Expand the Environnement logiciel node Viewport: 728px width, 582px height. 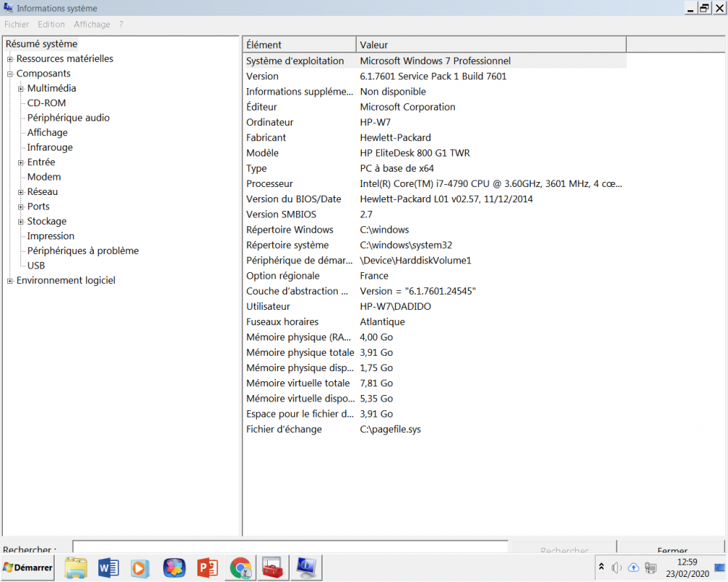tap(10, 281)
